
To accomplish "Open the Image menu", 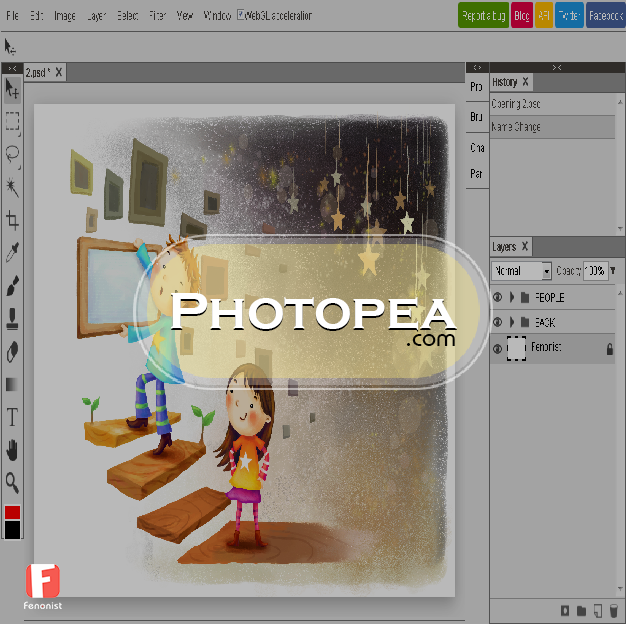I will pos(65,16).
